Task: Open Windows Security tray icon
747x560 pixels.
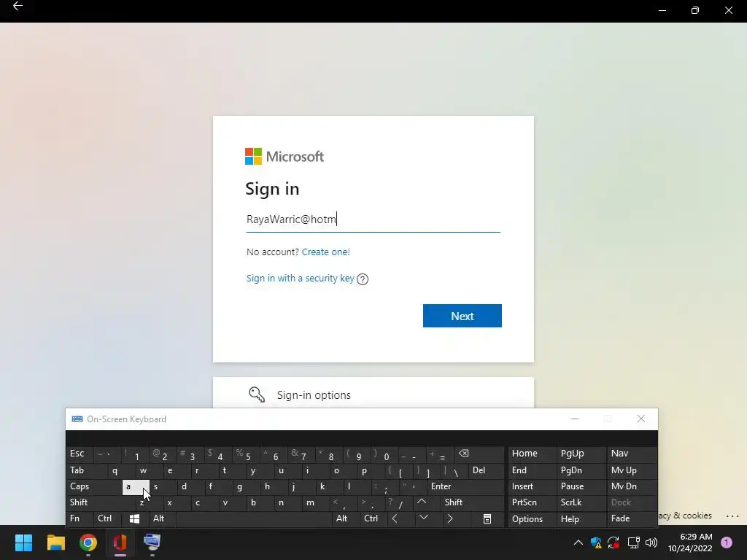Action: coord(595,542)
